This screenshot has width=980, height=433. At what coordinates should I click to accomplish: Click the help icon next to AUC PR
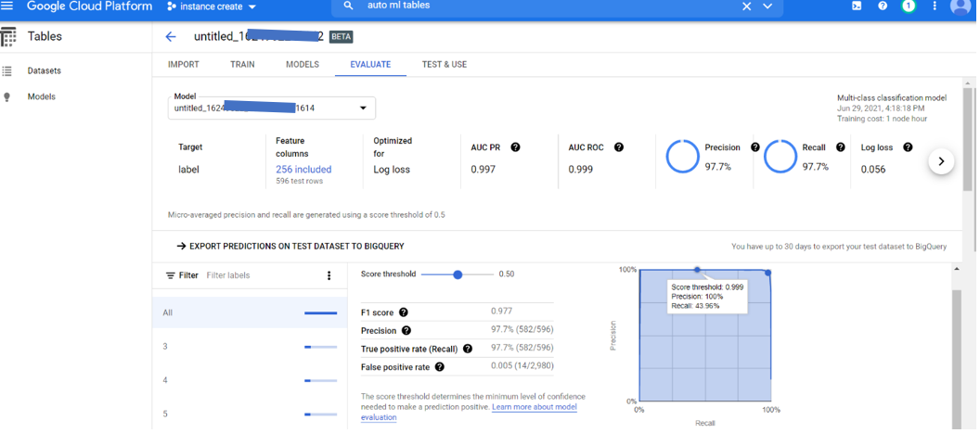tap(516, 147)
